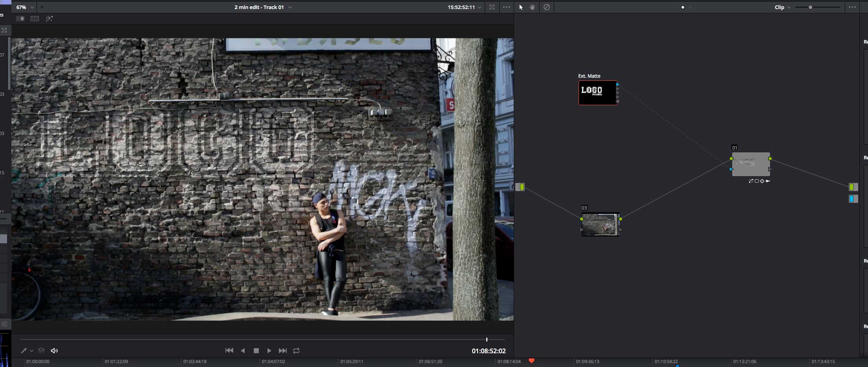Toggle enhanced viewer fullscreen icon
This screenshot has width=868, height=367.
click(x=492, y=7)
